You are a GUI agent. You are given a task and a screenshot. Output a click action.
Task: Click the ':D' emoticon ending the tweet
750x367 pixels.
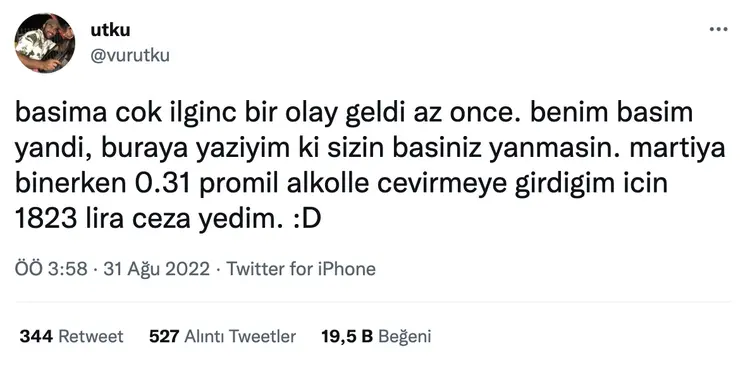[307, 220]
